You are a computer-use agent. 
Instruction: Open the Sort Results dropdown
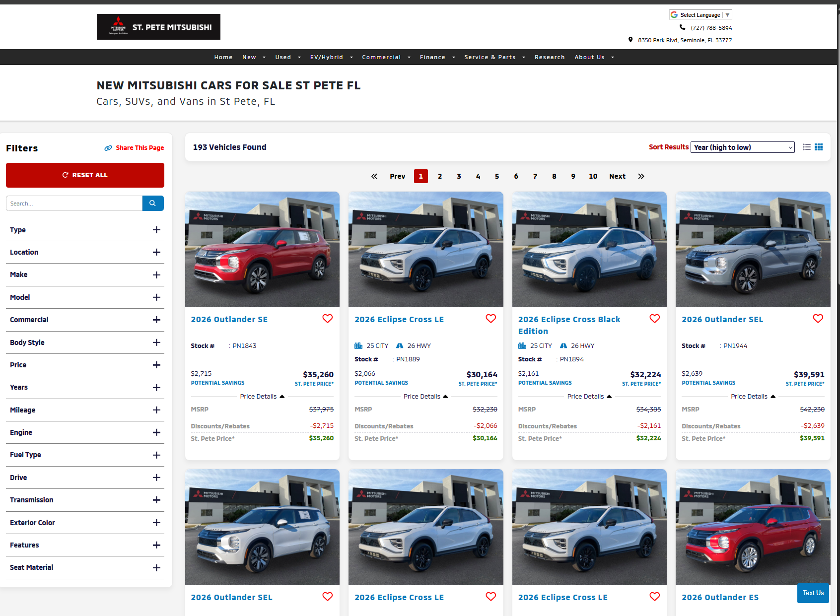point(743,147)
